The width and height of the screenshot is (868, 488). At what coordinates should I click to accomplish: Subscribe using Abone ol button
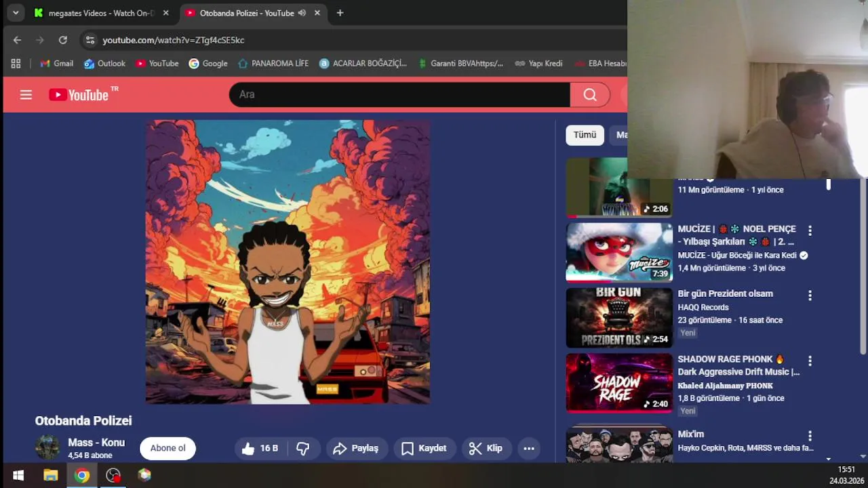167,448
